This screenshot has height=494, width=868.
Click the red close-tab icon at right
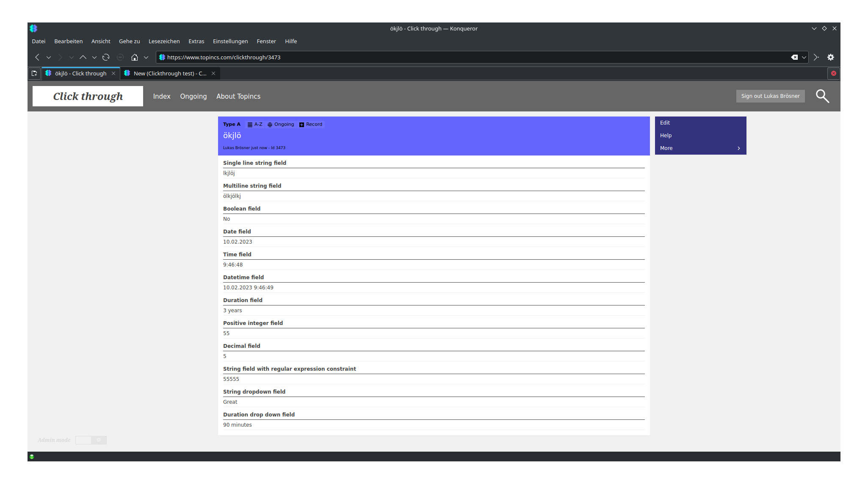click(833, 73)
